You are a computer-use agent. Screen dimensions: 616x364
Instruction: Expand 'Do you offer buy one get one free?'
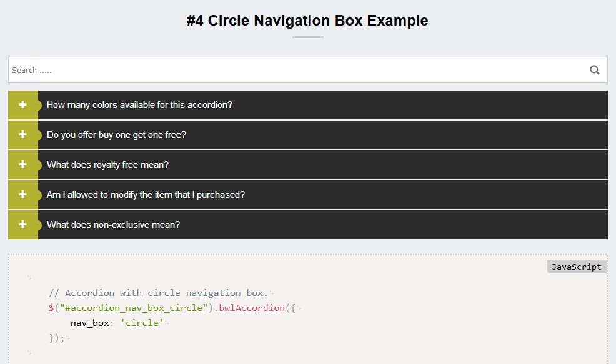[117, 135]
